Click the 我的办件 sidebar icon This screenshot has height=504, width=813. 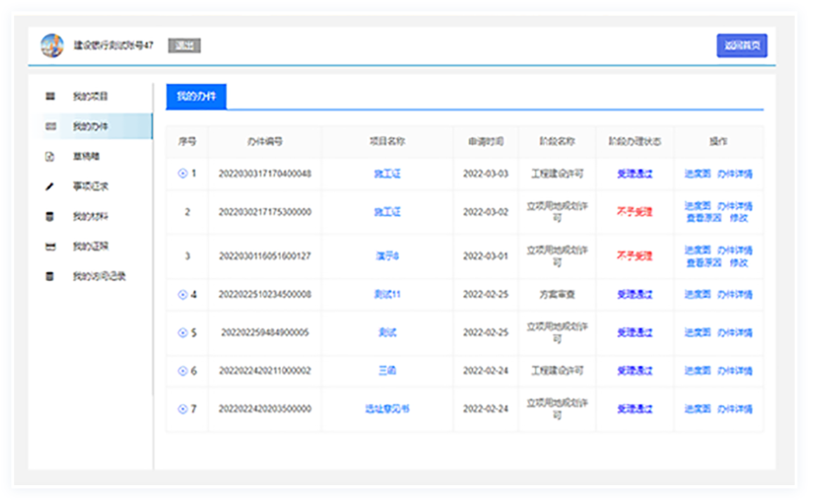(50, 127)
